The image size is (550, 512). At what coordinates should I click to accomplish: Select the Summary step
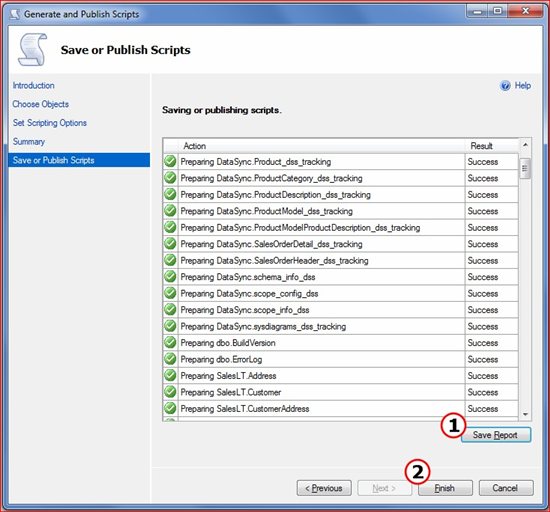tap(29, 142)
